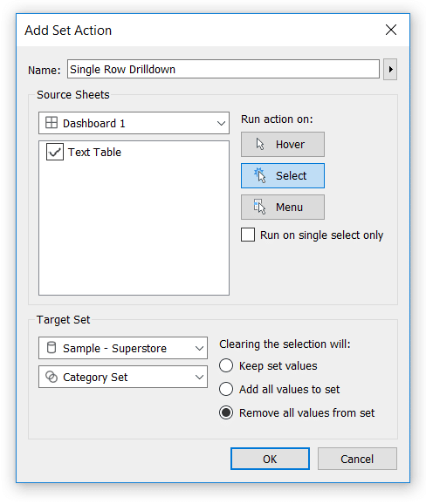Confirm with the OK button
Image resolution: width=426 pixels, height=504 pixels.
(x=270, y=459)
